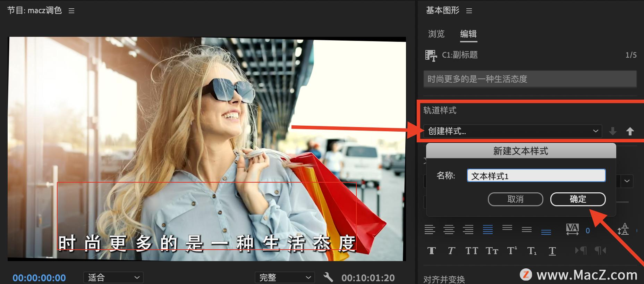This screenshot has height=284, width=644.
Task: Click the blue timecode 00:00:00:00
Action: pos(39,278)
